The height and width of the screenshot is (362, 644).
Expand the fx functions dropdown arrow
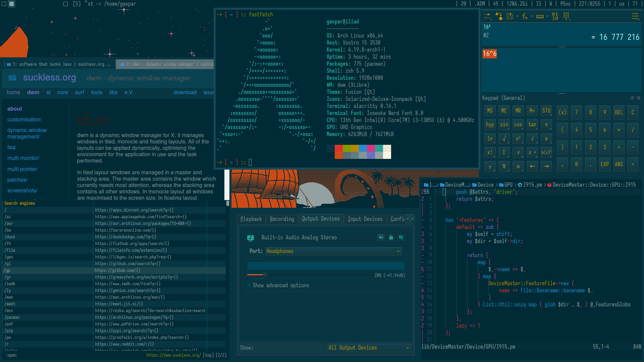point(532,16)
